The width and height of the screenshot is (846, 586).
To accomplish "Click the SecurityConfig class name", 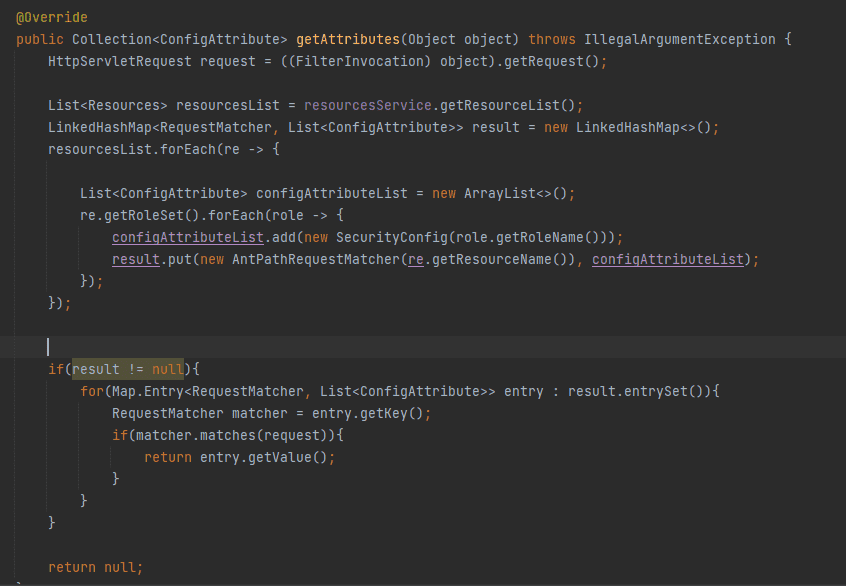I will (392, 237).
